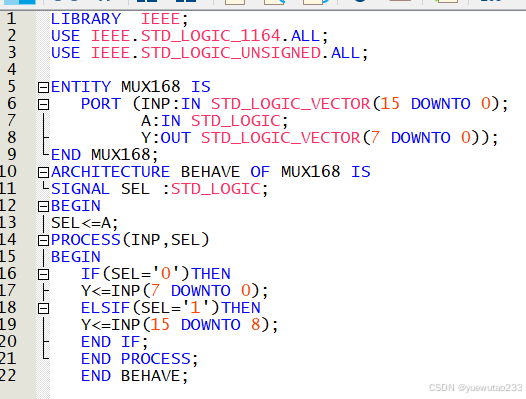Click BEHAVE on the ARCHITECTURE line
Image resolution: width=526 pixels, height=399 pixels.
(x=210, y=172)
